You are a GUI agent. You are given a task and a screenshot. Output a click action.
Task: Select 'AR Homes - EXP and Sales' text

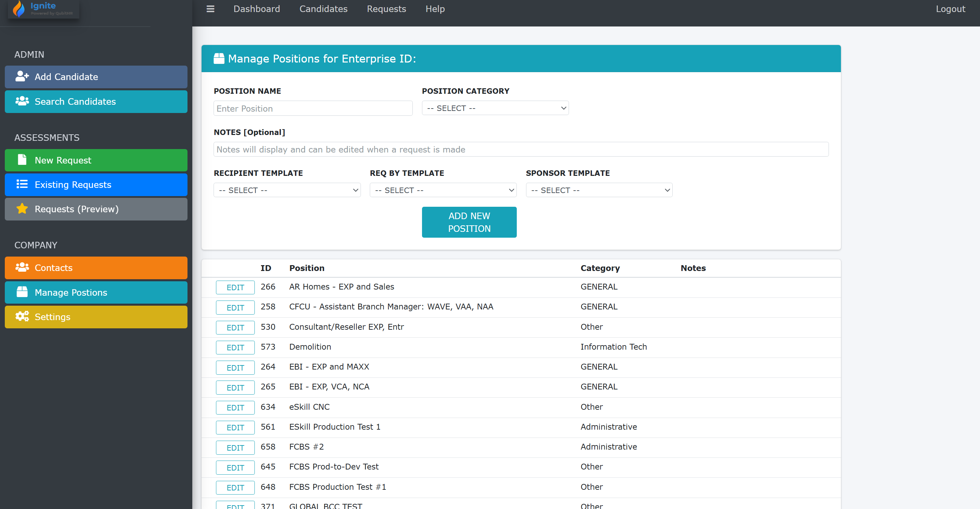(341, 286)
